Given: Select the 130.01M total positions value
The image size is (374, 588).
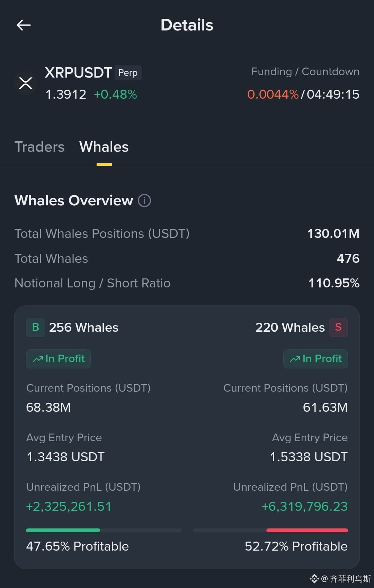Looking at the screenshot, I should [333, 234].
